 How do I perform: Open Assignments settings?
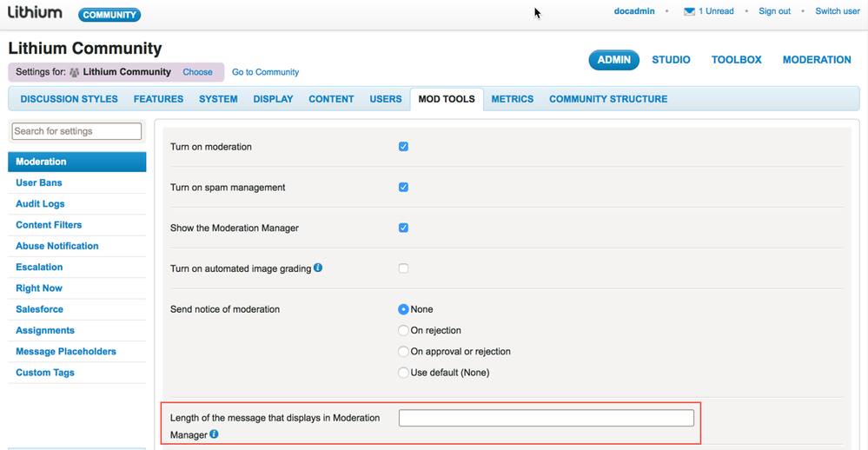45,330
